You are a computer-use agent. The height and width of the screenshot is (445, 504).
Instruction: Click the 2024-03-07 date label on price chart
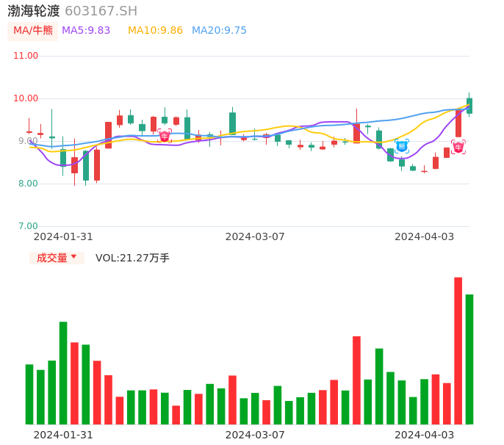tap(255, 236)
